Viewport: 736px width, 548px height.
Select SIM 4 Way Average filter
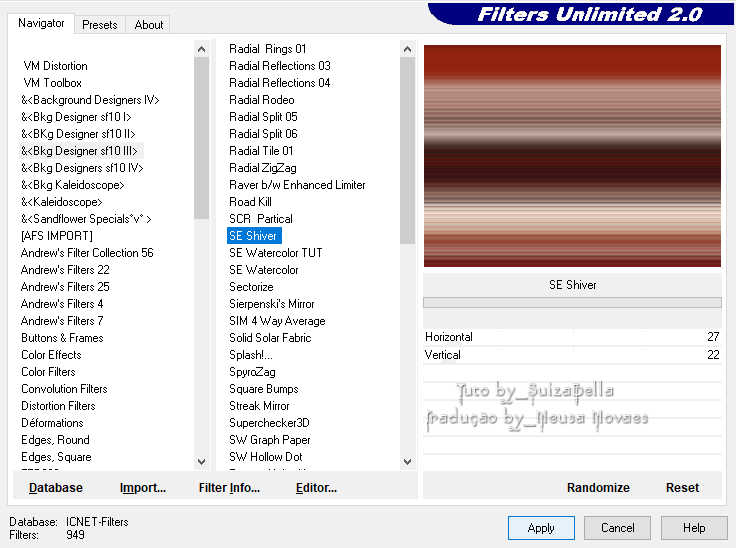[277, 321]
